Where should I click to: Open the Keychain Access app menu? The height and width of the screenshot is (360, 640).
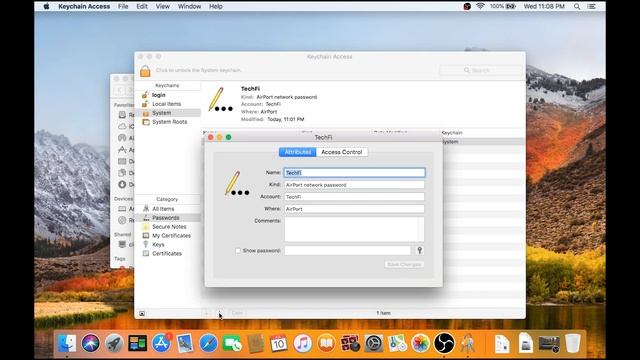[x=84, y=6]
